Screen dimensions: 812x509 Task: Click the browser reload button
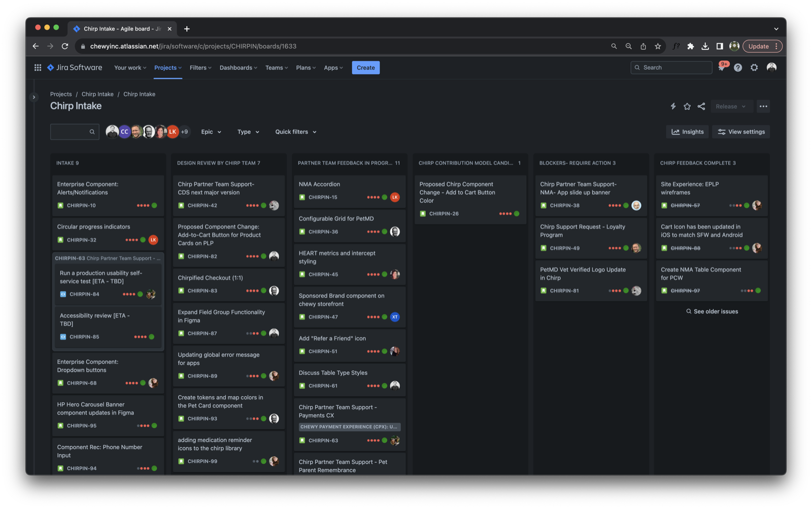click(65, 46)
